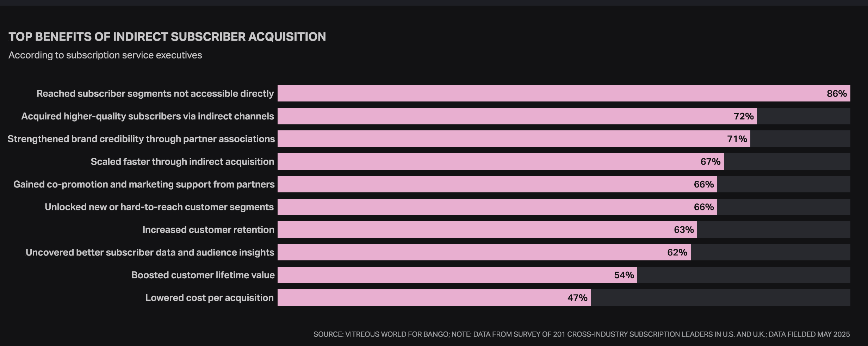Click the source note about Vitreous World for Bango
Viewport: 868px width, 346px height.
click(x=581, y=334)
